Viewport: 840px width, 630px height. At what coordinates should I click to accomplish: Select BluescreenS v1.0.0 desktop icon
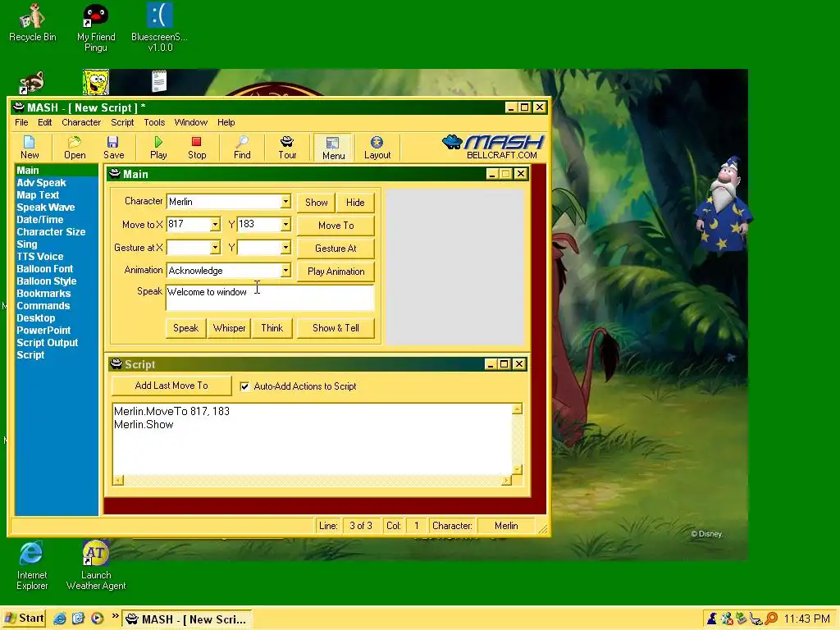click(x=160, y=28)
